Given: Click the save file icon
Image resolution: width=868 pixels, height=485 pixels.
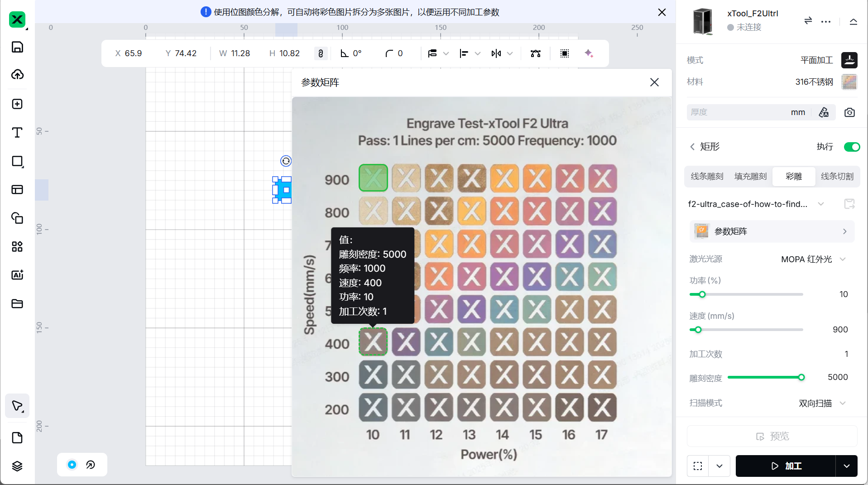Looking at the screenshot, I should pos(17,47).
